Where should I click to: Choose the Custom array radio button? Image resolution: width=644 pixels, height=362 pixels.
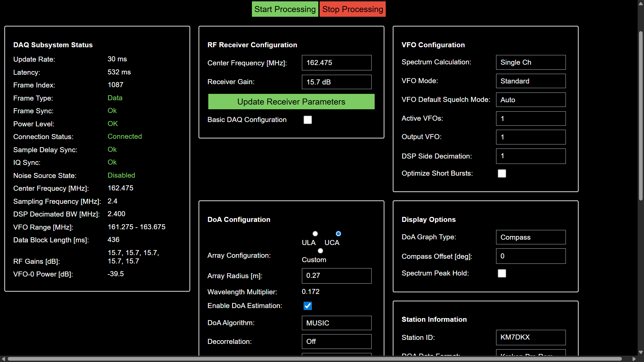(x=320, y=251)
